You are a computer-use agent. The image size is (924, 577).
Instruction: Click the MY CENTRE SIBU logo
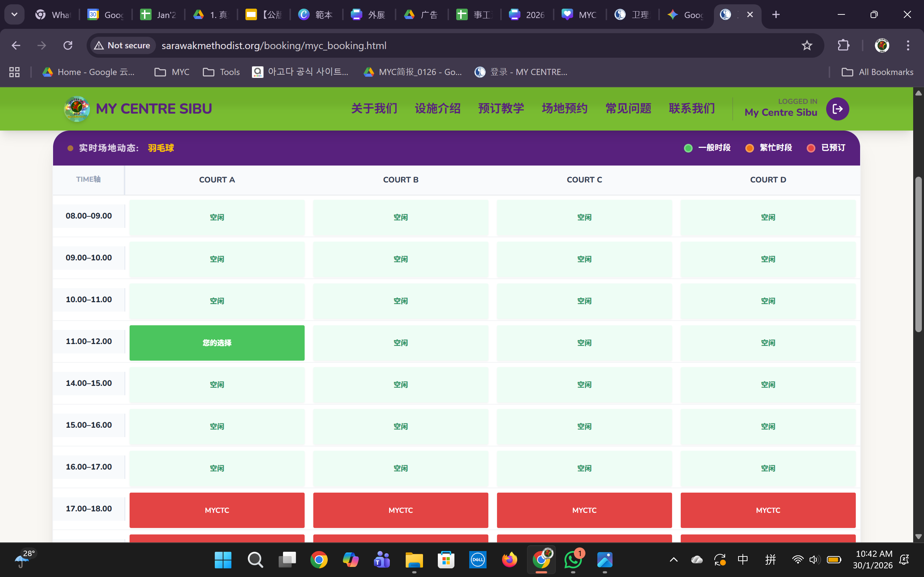[77, 109]
